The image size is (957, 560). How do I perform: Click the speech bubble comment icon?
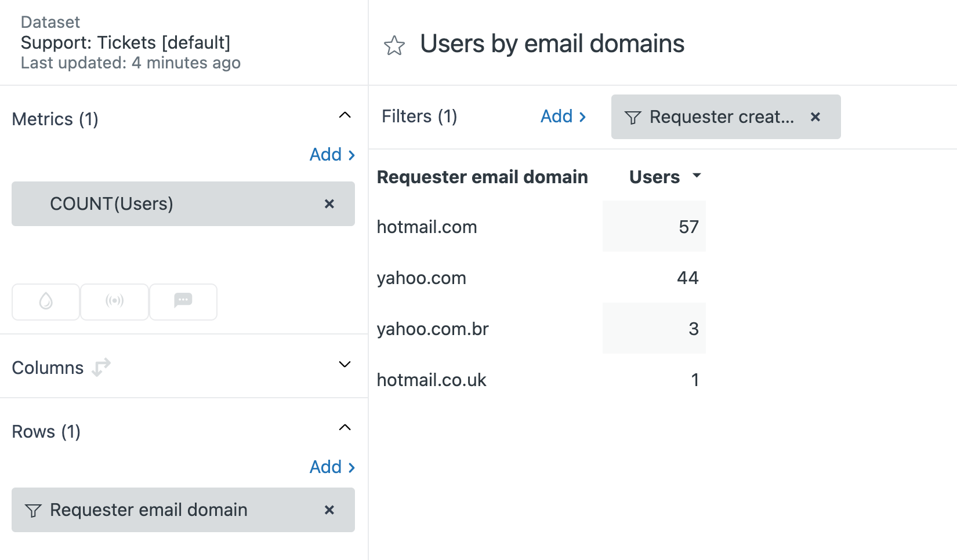pos(183,301)
